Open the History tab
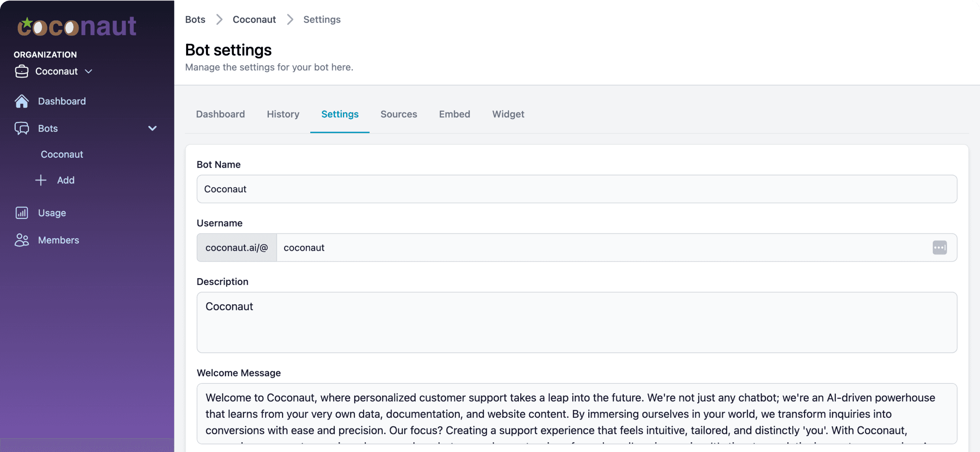This screenshot has height=452, width=980. [x=282, y=114]
